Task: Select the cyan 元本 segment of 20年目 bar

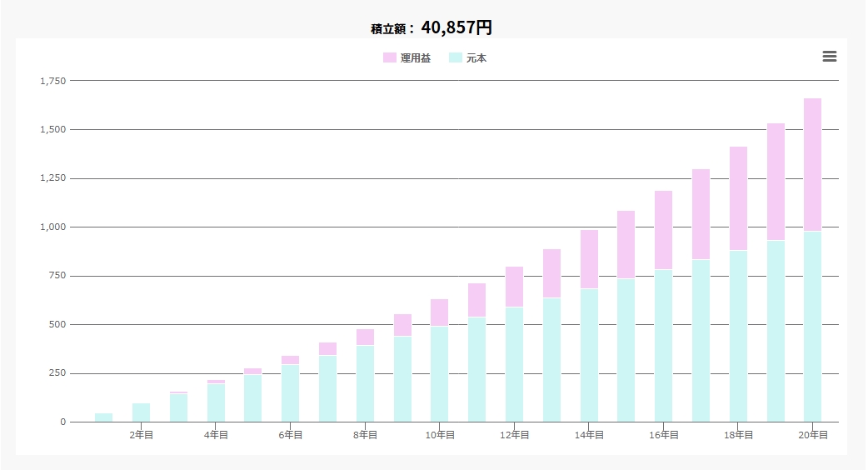Action: click(x=812, y=326)
